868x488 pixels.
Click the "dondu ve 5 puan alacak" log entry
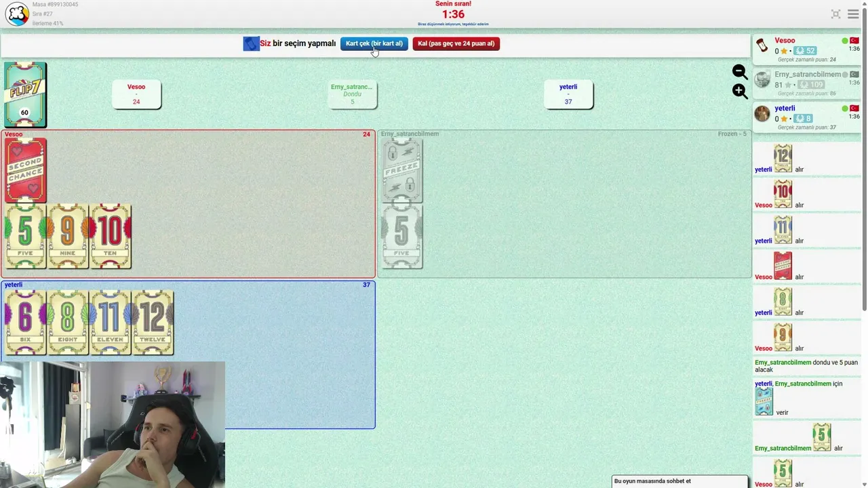(x=806, y=366)
